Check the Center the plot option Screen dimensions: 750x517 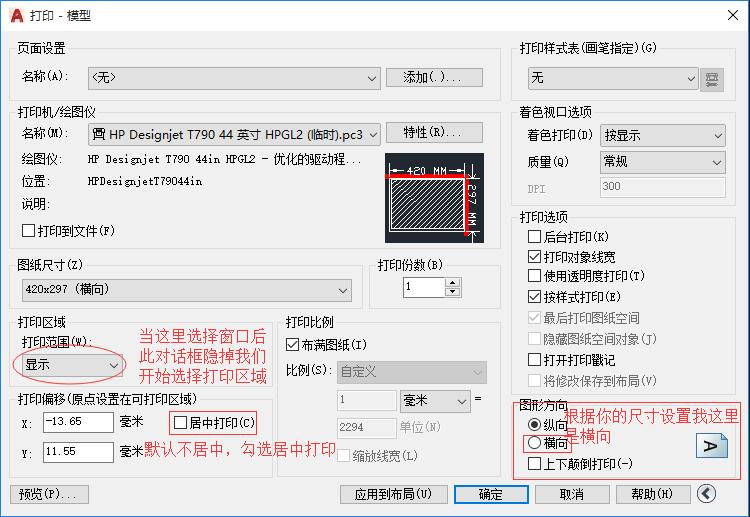pos(180,422)
